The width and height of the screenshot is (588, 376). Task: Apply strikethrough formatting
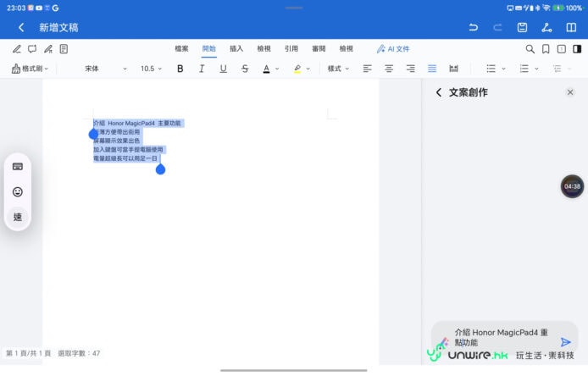tap(245, 69)
